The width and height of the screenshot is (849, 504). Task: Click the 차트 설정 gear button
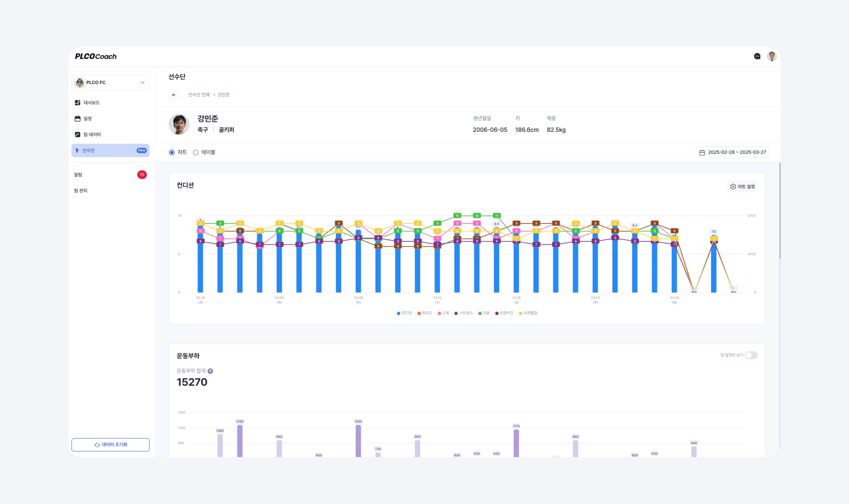(x=742, y=187)
